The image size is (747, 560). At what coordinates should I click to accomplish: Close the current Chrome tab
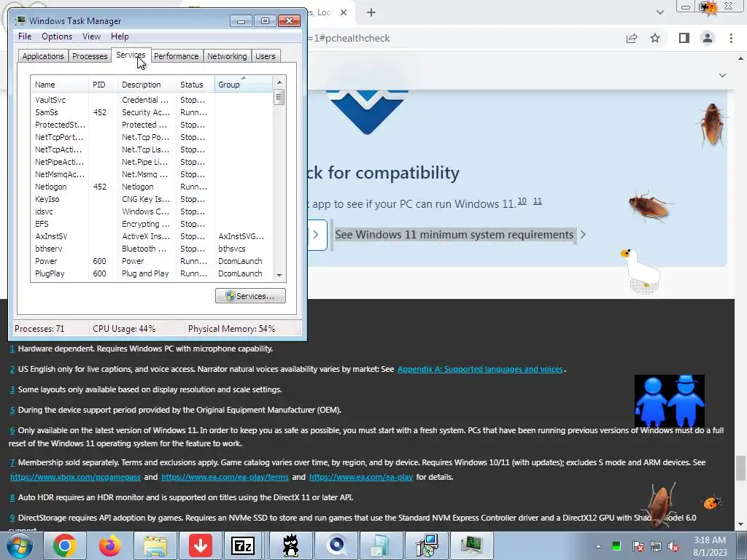344,12
